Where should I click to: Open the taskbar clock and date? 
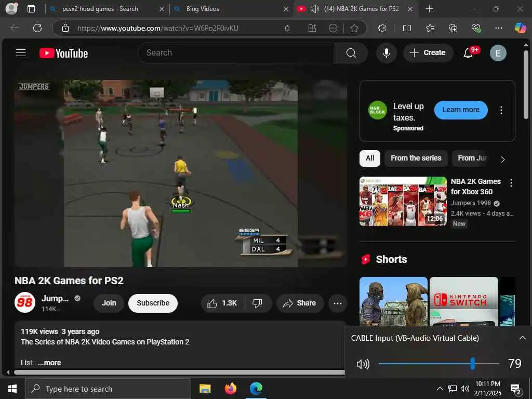(487, 389)
